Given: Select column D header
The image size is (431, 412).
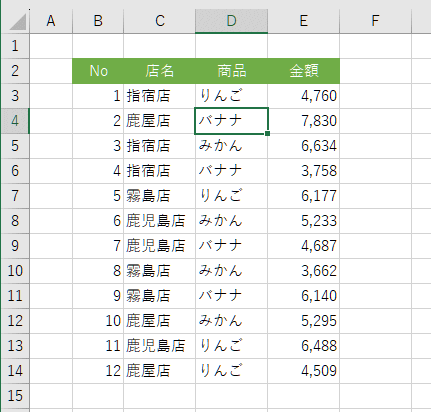Looking at the screenshot, I should (x=231, y=21).
